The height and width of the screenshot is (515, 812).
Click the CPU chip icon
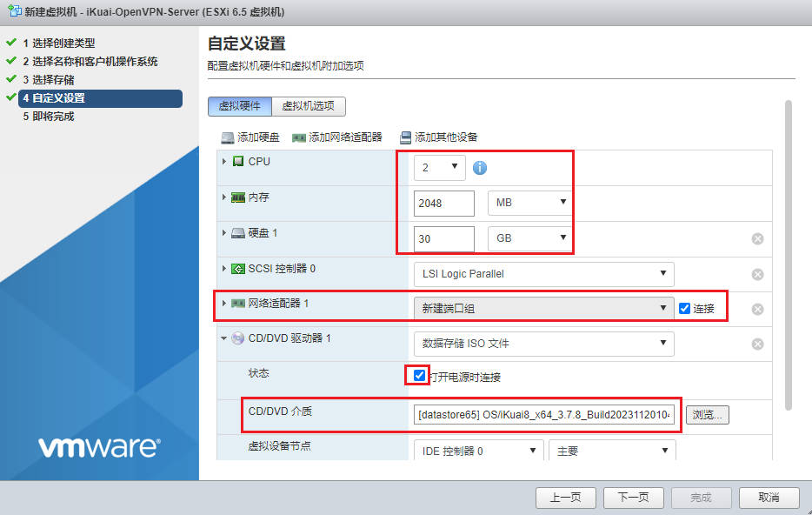[x=237, y=162]
